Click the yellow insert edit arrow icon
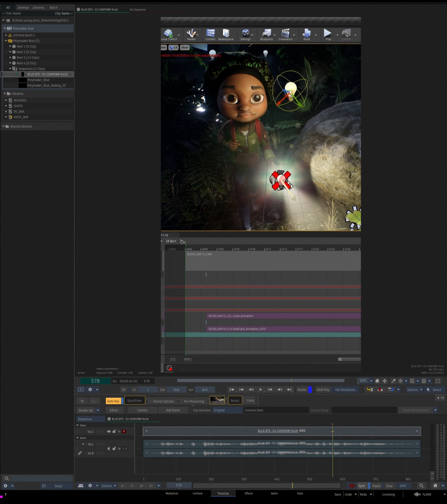447x504 pixels. coord(369,390)
